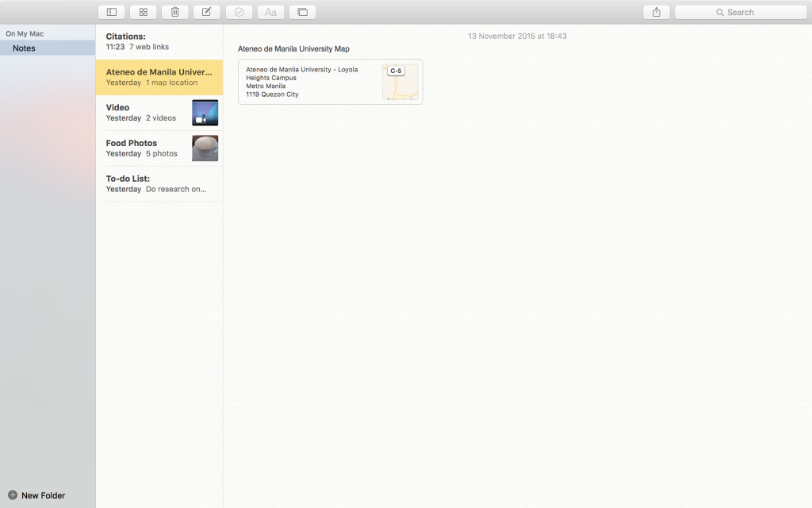Click 'Metro Manila' address line
This screenshot has height=508, width=812.
pos(266,86)
